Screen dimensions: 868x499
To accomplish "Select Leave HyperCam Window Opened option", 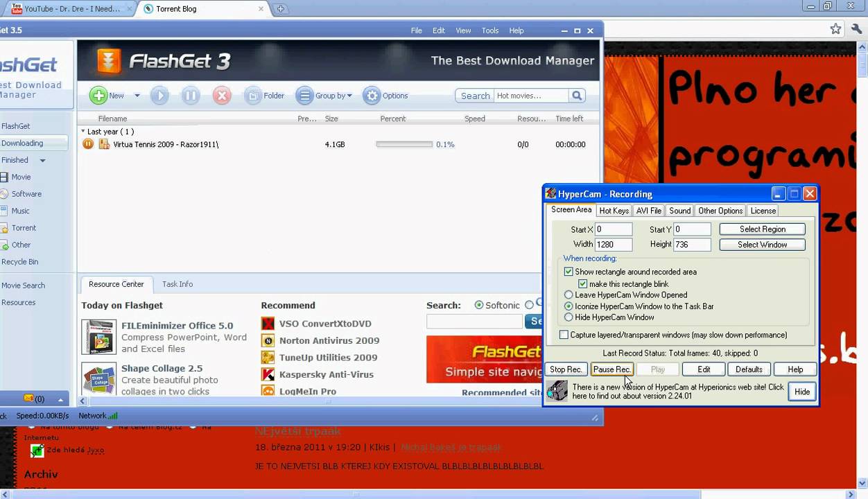I will pos(568,295).
